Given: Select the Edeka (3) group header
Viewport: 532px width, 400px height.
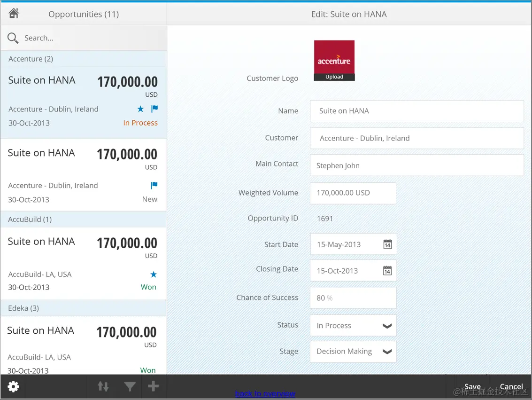Looking at the screenshot, I should (x=84, y=308).
